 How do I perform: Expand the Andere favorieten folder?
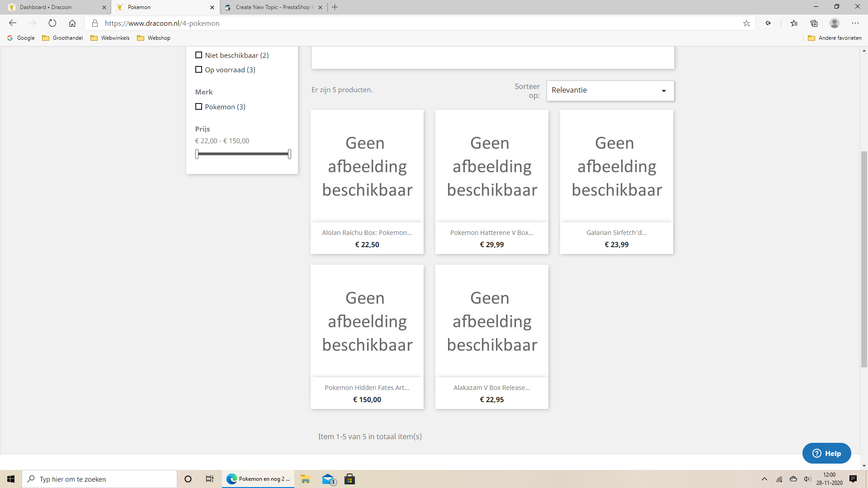(835, 38)
